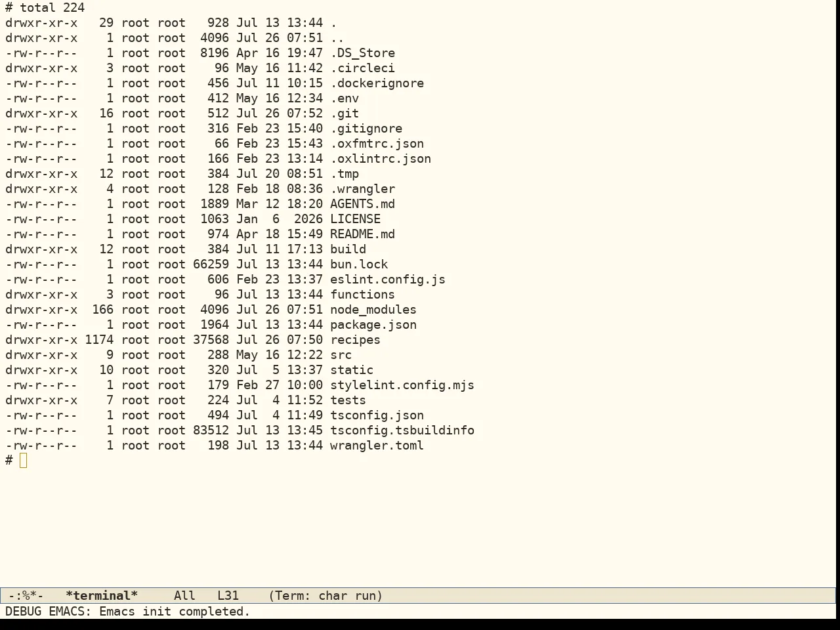Select the .circleci directory name

[362, 68]
